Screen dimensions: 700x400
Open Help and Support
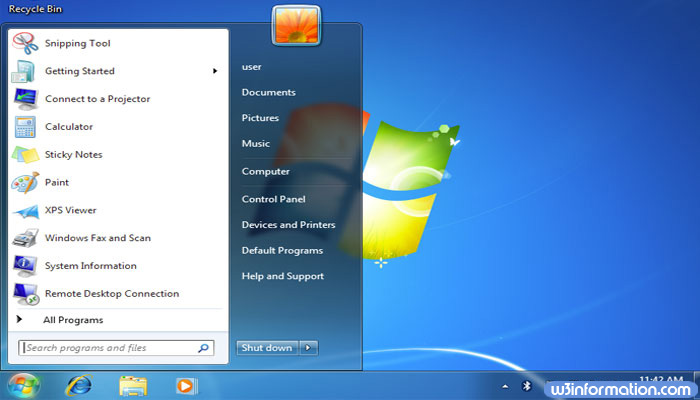[x=283, y=276]
